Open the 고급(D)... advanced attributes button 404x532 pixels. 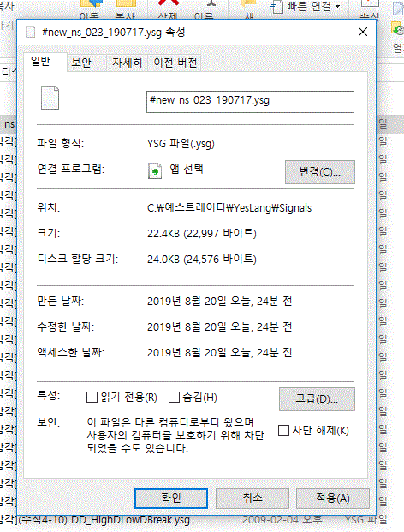(317, 399)
